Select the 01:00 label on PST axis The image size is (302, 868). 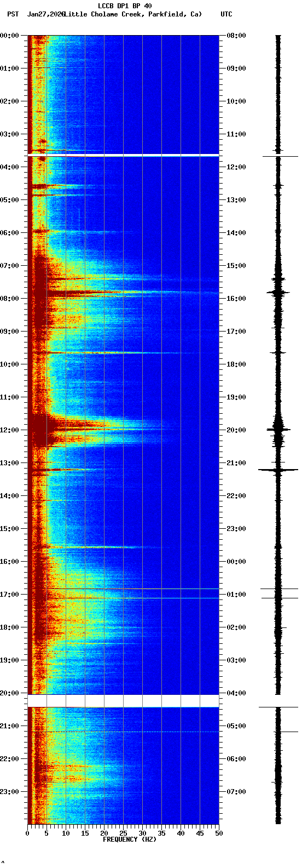[9, 68]
